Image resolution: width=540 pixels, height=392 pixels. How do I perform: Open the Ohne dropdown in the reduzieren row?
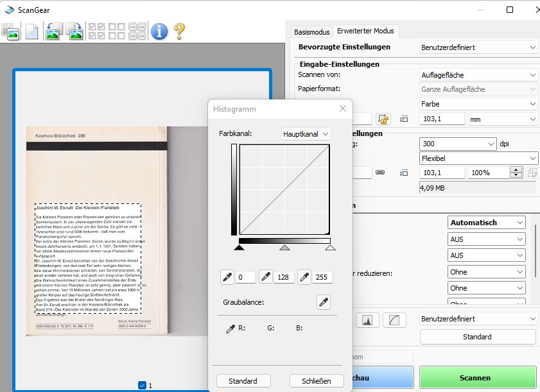487,272
